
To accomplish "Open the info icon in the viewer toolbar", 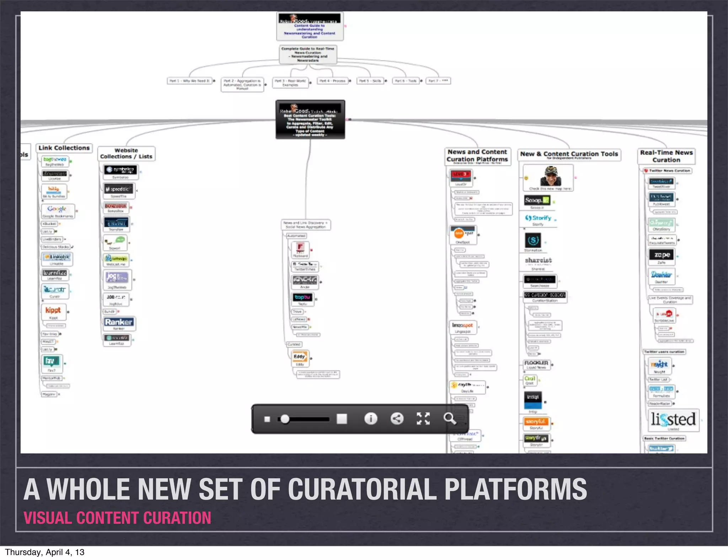I will point(371,419).
